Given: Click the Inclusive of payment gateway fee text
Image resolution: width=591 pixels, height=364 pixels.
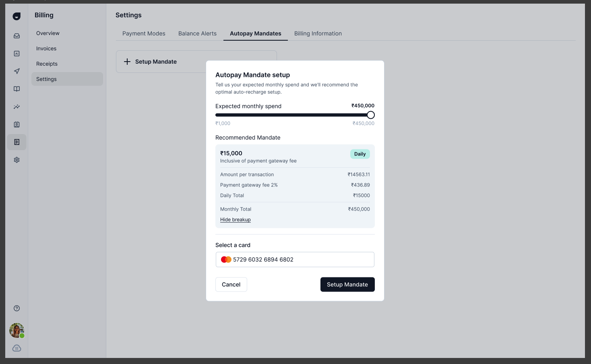Looking at the screenshot, I should click(x=258, y=161).
